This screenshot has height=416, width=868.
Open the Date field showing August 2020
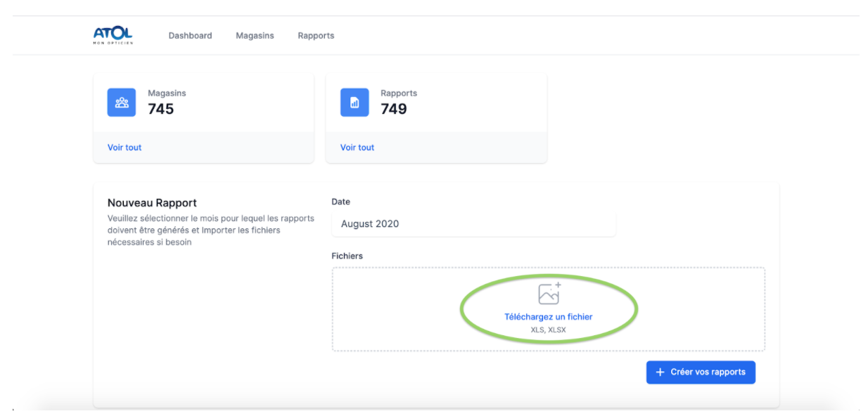point(473,224)
